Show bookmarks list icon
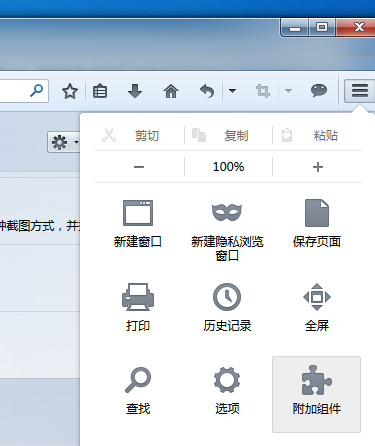 [x=100, y=91]
